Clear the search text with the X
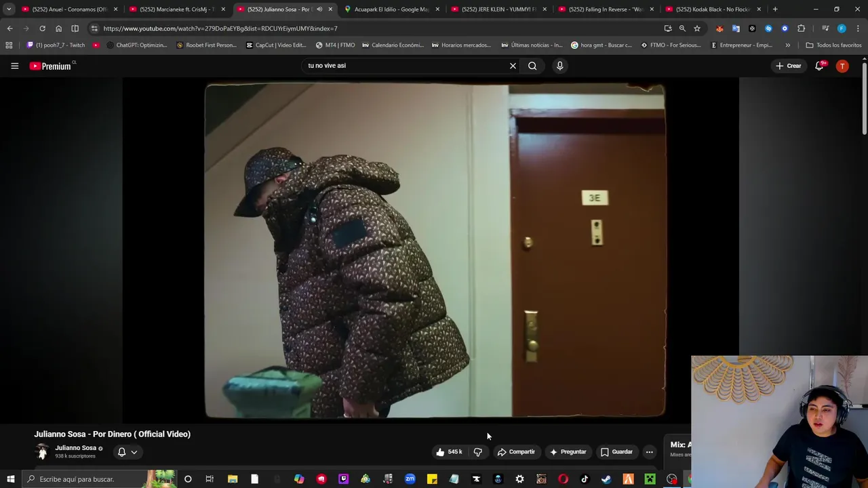This screenshot has width=868, height=488. coord(513,66)
